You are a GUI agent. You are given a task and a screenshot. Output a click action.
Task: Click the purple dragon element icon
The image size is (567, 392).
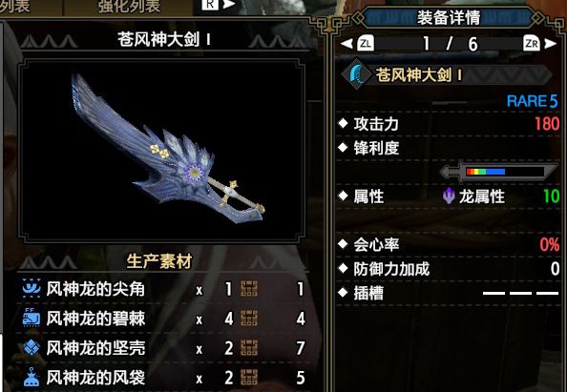(449, 196)
